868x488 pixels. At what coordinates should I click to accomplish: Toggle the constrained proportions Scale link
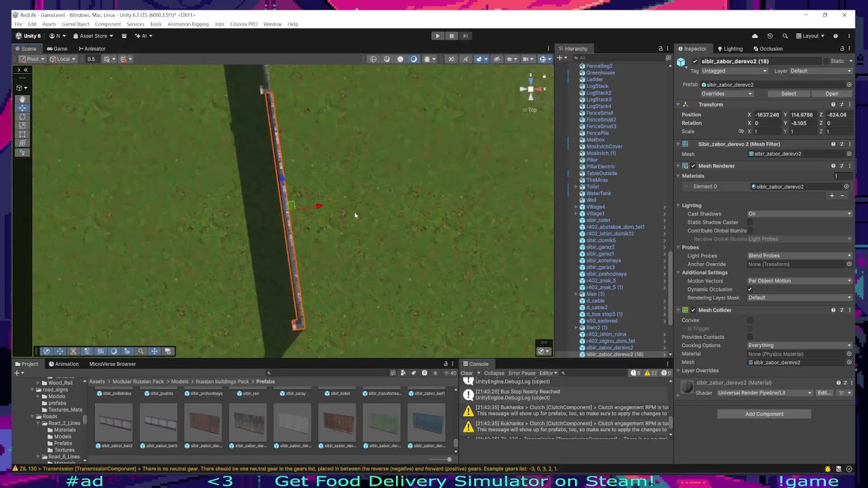coord(741,131)
